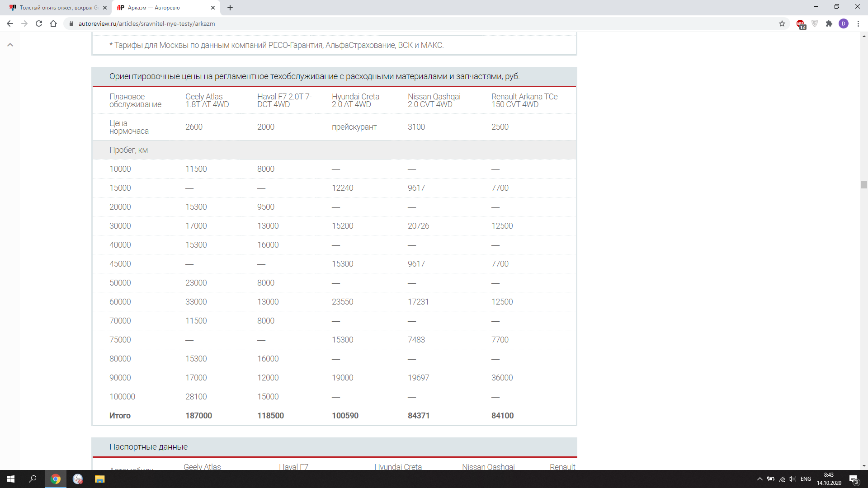Click the Пробег, км row label
868x488 pixels.
tap(128, 150)
